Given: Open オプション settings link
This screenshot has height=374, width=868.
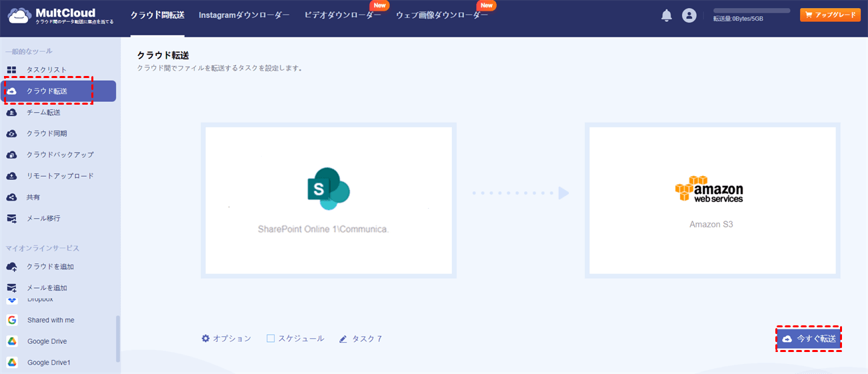Looking at the screenshot, I should pyautogui.click(x=227, y=339).
